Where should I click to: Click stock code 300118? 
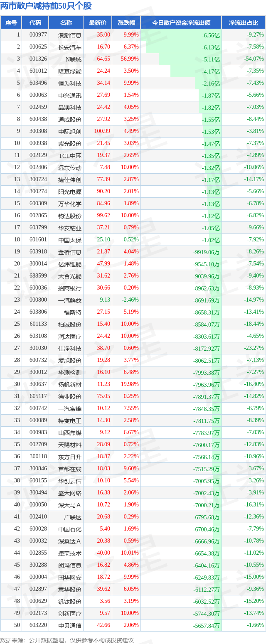click(38, 457)
